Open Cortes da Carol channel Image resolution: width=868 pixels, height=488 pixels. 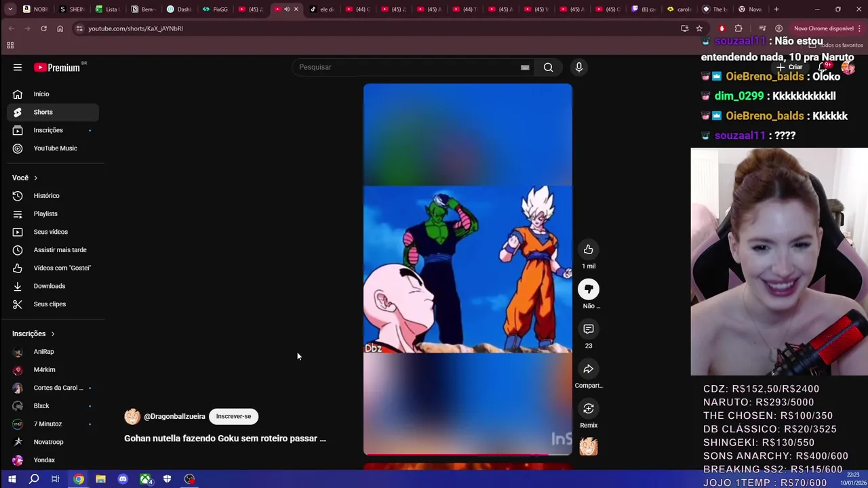[x=53, y=388]
